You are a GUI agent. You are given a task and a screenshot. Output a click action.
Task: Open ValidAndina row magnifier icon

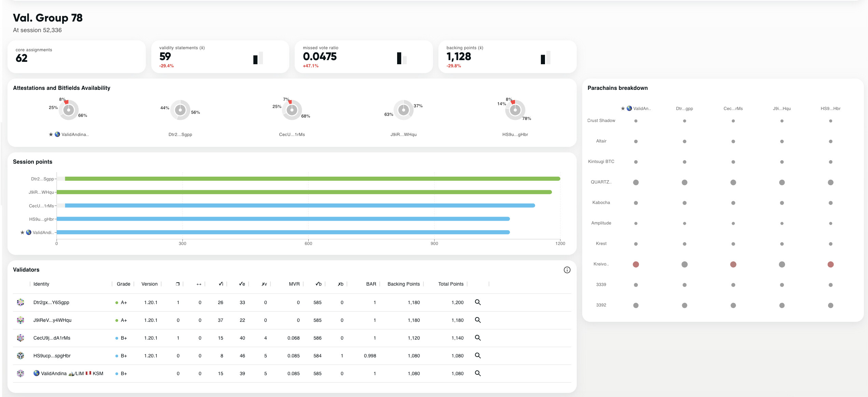(478, 373)
